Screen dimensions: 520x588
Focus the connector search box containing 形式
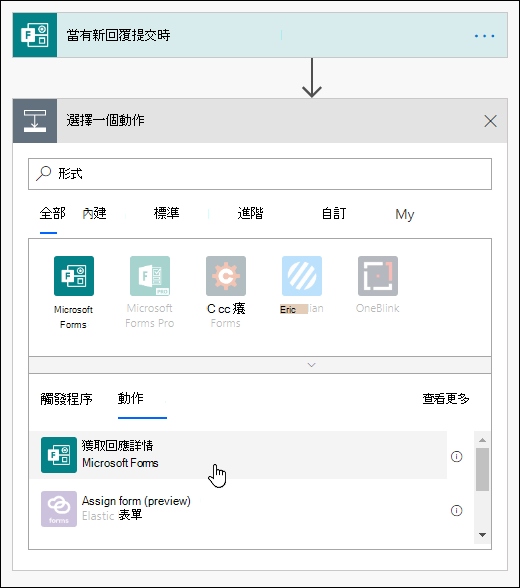[x=260, y=174]
